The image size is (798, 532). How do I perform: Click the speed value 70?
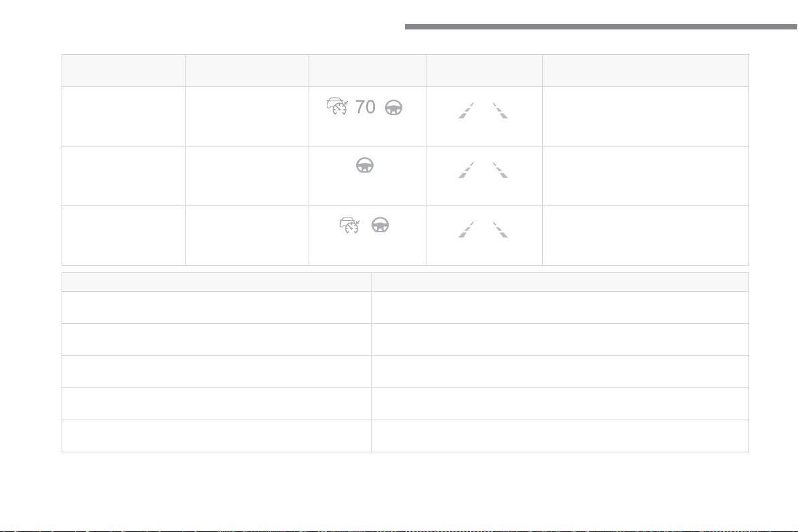click(x=365, y=107)
